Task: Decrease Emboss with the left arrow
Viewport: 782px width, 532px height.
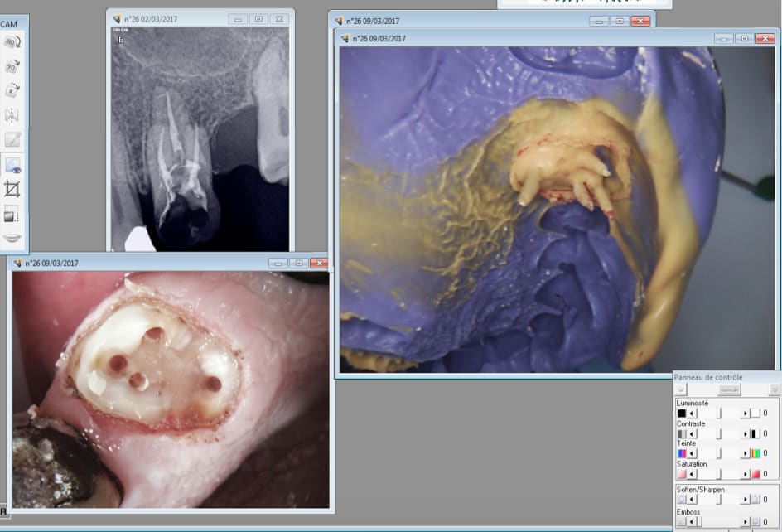Action: 693,521
